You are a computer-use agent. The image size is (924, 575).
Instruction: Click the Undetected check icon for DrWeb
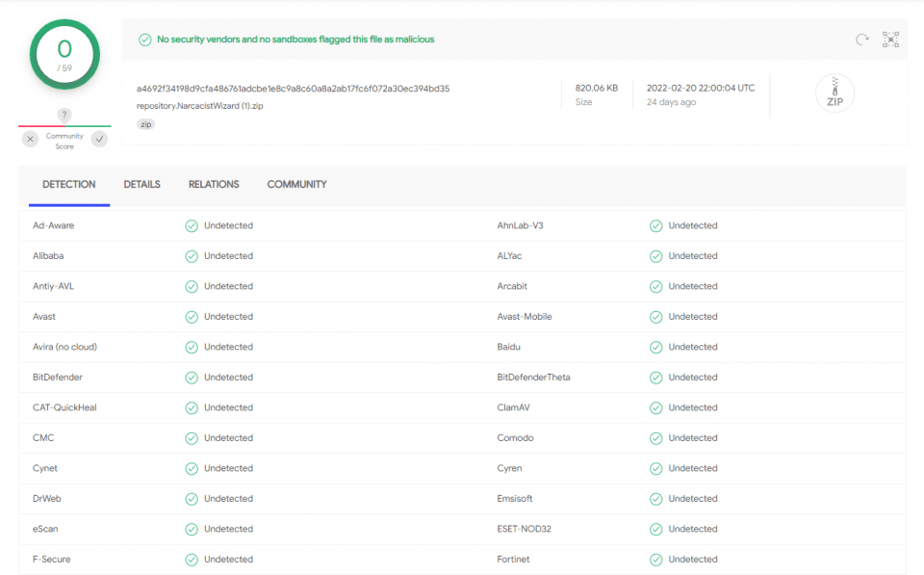[192, 500]
